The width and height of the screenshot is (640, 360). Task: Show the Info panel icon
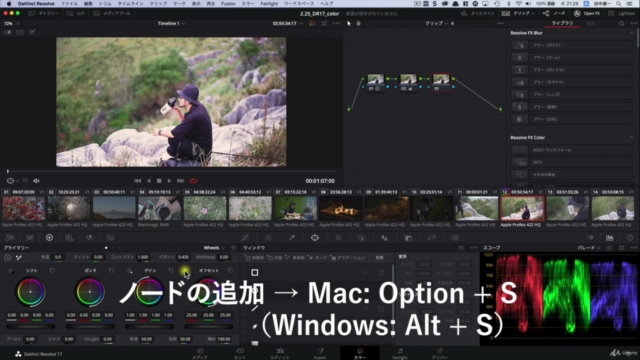[630, 238]
